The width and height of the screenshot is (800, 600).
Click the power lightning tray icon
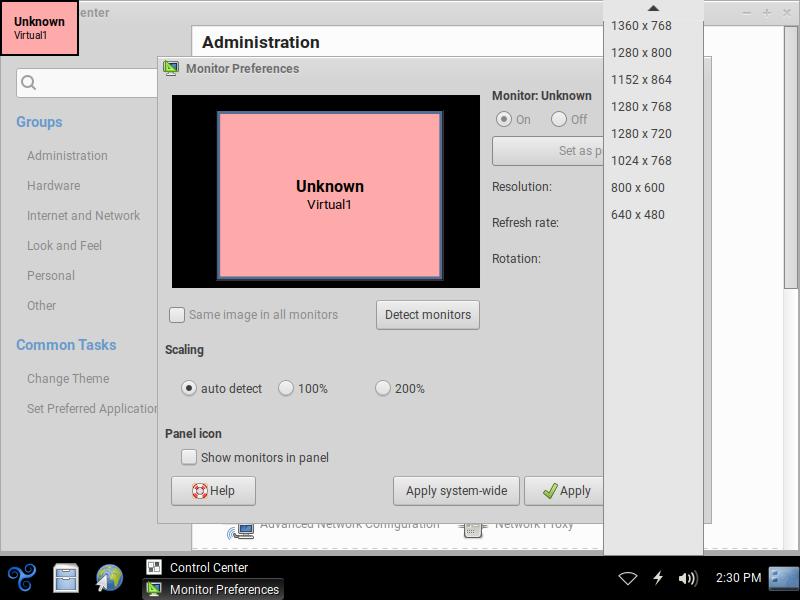point(658,578)
